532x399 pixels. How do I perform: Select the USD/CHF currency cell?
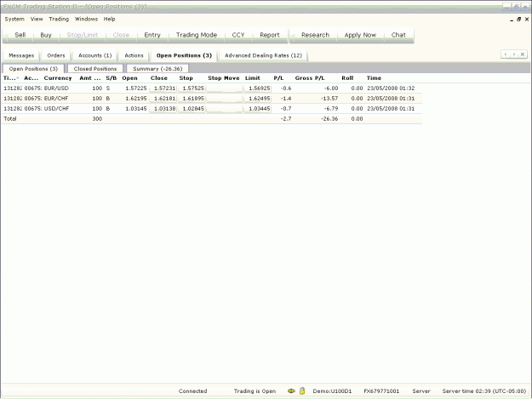click(56, 109)
